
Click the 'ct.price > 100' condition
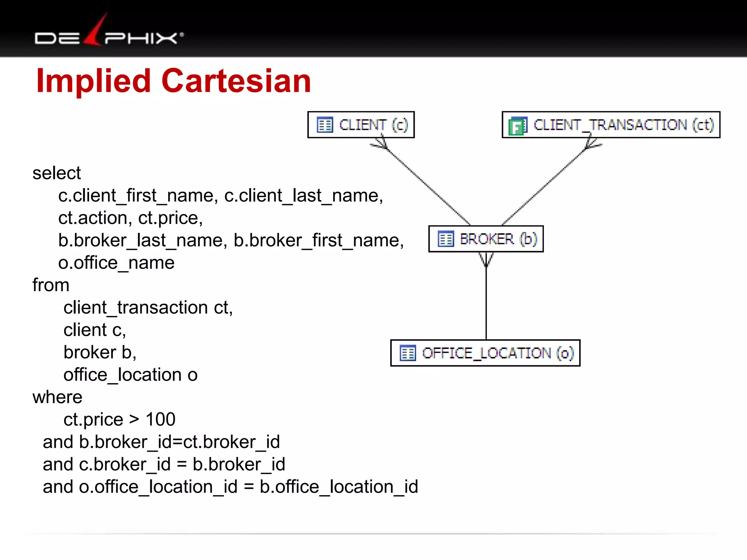click(x=119, y=420)
